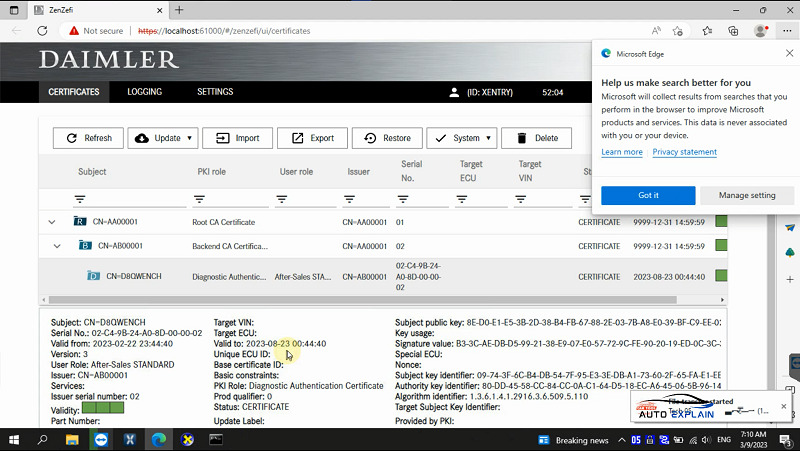800x451 pixels.
Task: Click the green validity box of CN=D8QWENCH
Action: click(x=721, y=276)
